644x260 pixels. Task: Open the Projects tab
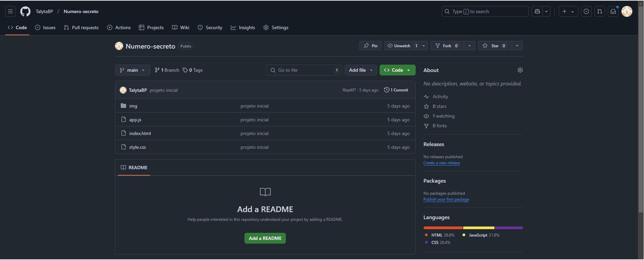[x=151, y=27]
